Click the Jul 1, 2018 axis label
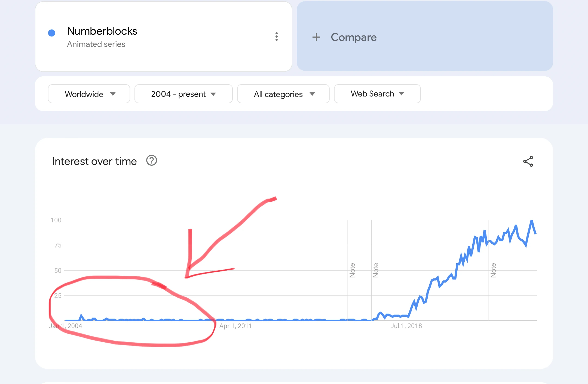 406,326
